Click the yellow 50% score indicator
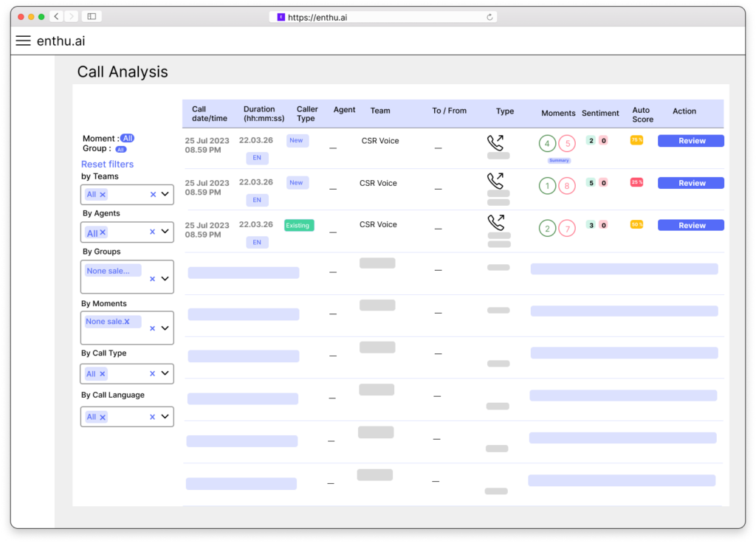The image size is (756, 543). pos(636,224)
